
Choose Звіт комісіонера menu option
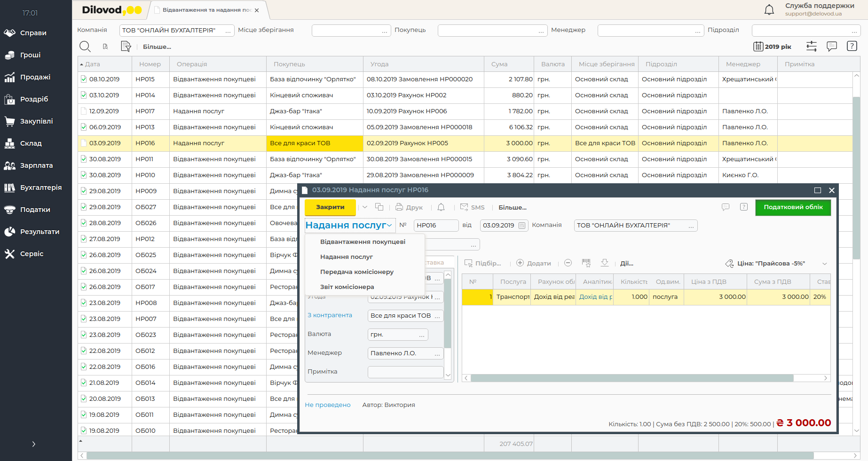pyautogui.click(x=347, y=287)
